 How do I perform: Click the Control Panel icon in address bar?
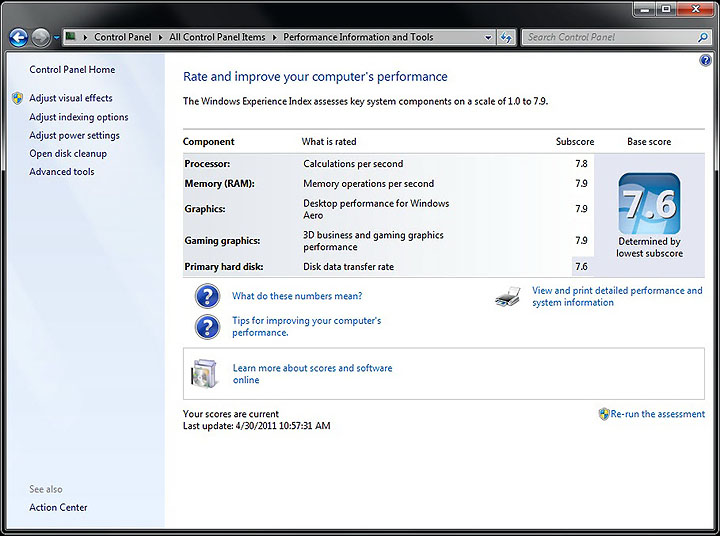tap(71, 36)
